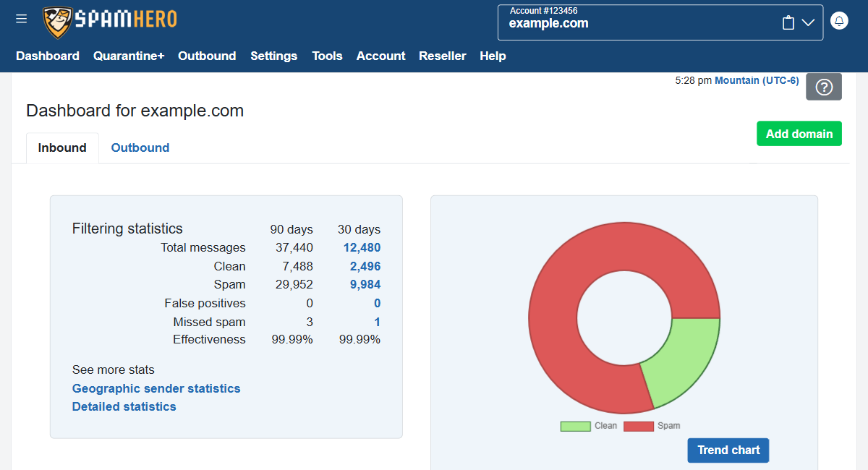The image size is (868, 470).
Task: Open notifications bell icon
Action: [x=839, y=21]
